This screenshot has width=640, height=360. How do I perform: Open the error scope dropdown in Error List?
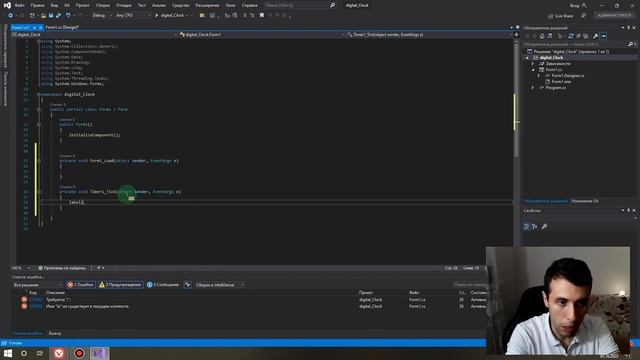pyautogui.click(x=38, y=285)
